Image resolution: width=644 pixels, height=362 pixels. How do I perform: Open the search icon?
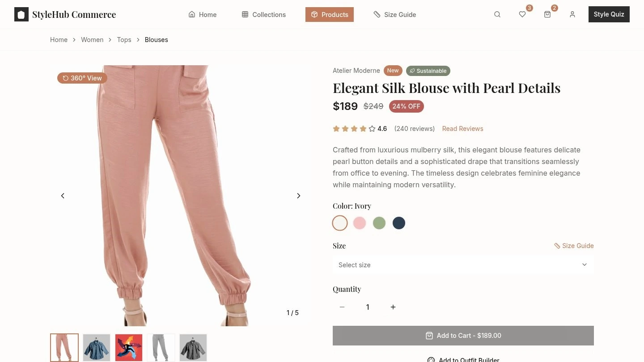[497, 14]
